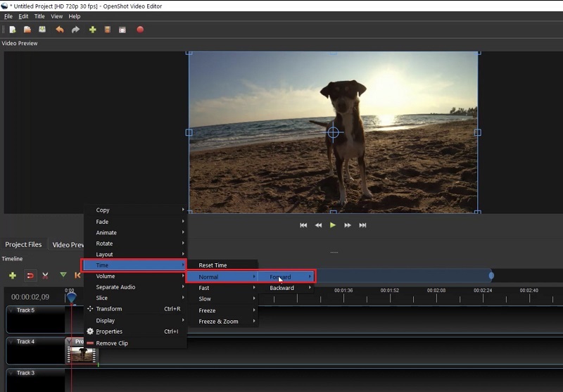Click the dog clip thumbnail on Track 4
The image size is (563, 392).
pyautogui.click(x=82, y=354)
